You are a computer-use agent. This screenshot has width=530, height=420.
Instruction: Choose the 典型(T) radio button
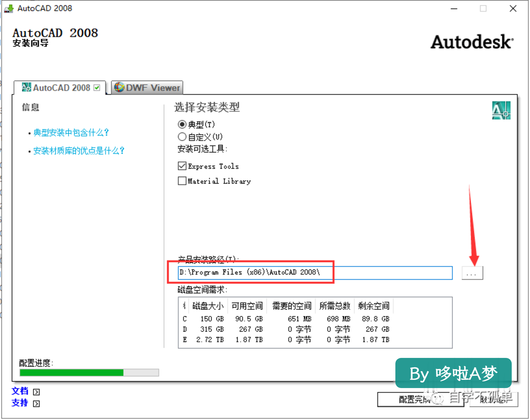(x=182, y=124)
